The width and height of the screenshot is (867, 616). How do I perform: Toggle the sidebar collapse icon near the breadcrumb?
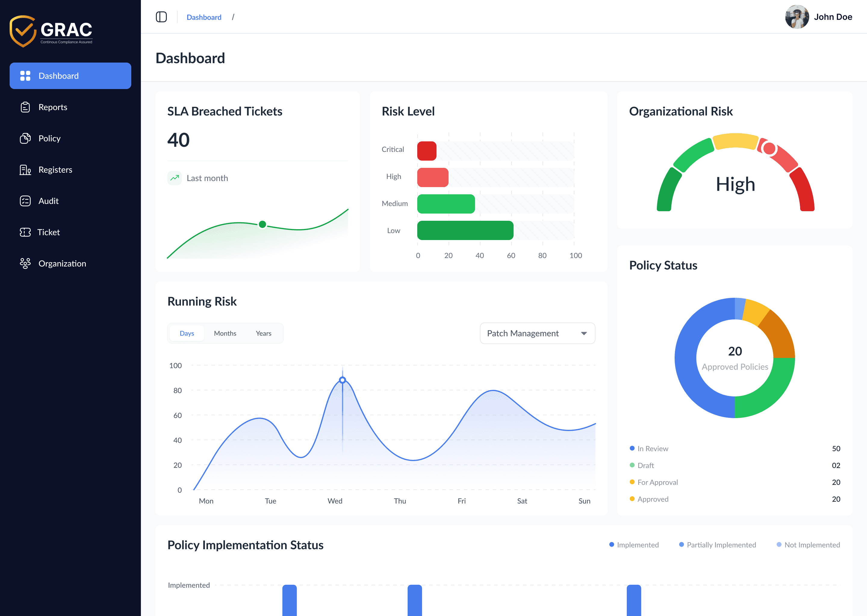point(161,17)
